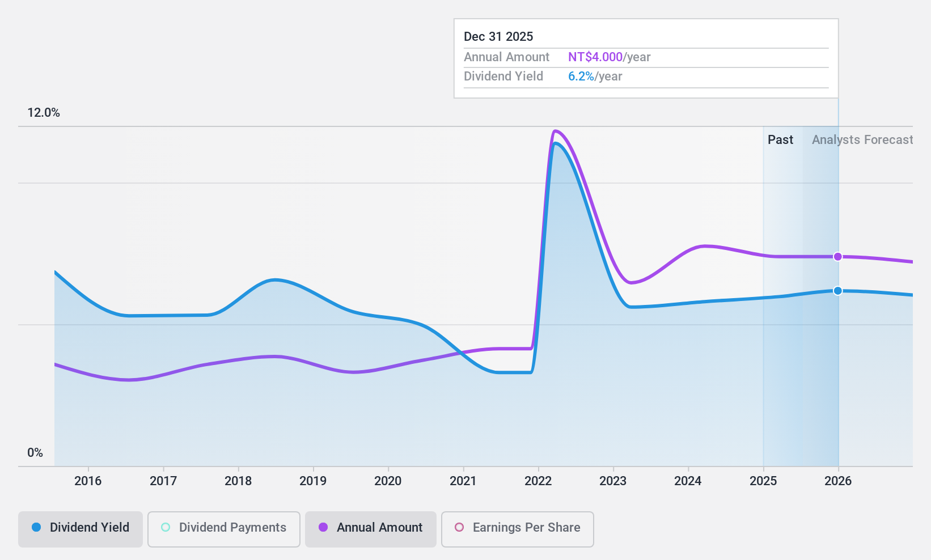Click the 2020 axis label

click(388, 481)
